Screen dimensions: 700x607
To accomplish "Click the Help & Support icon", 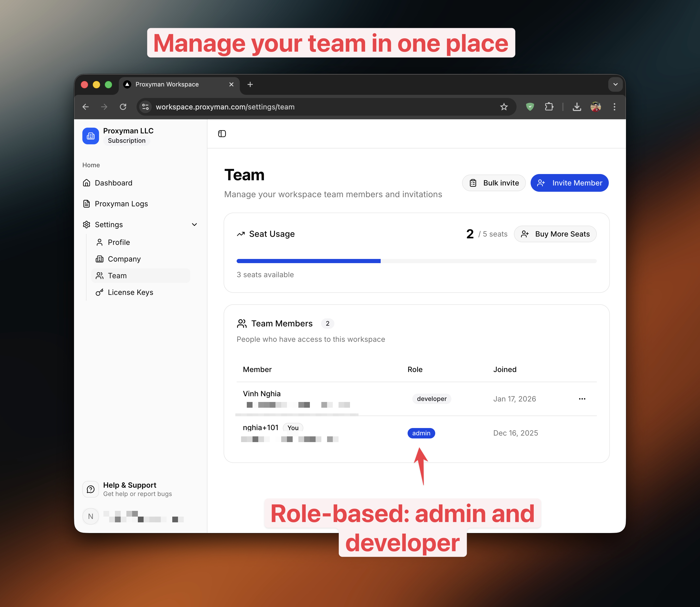I will tap(90, 489).
